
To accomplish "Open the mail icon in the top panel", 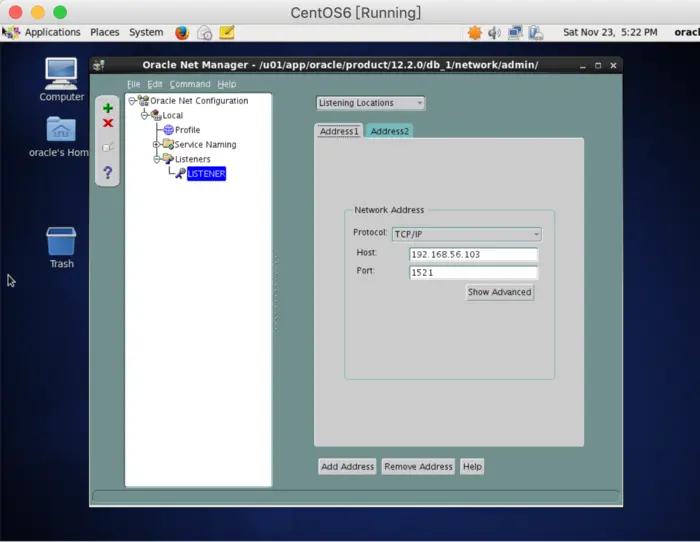I will coord(204,33).
